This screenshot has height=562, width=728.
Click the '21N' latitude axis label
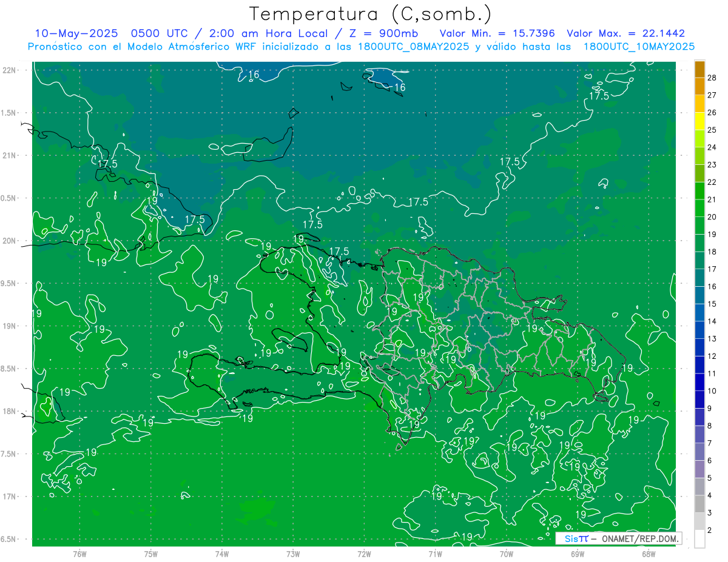click(9, 156)
